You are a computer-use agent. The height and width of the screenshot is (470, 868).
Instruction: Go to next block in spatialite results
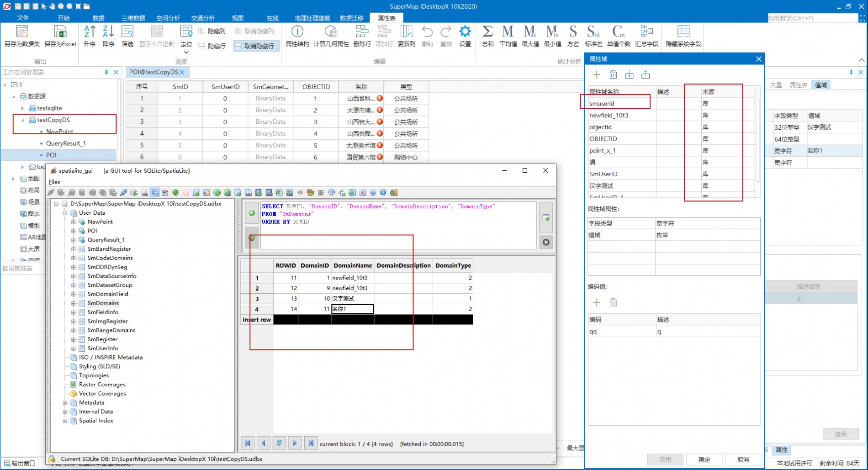click(x=295, y=443)
